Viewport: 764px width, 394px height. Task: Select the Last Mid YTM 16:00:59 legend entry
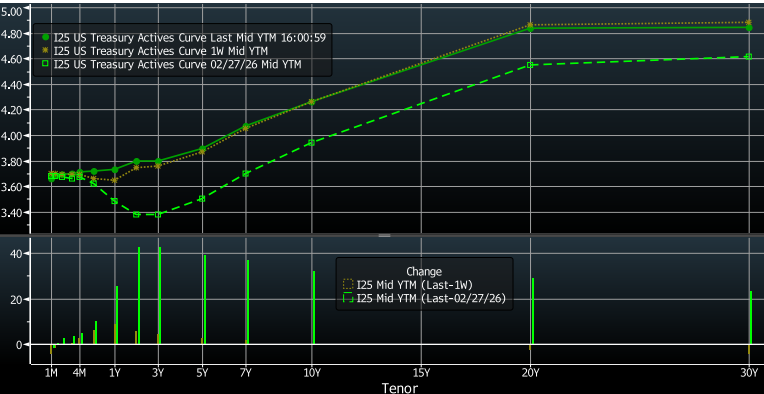(x=185, y=37)
